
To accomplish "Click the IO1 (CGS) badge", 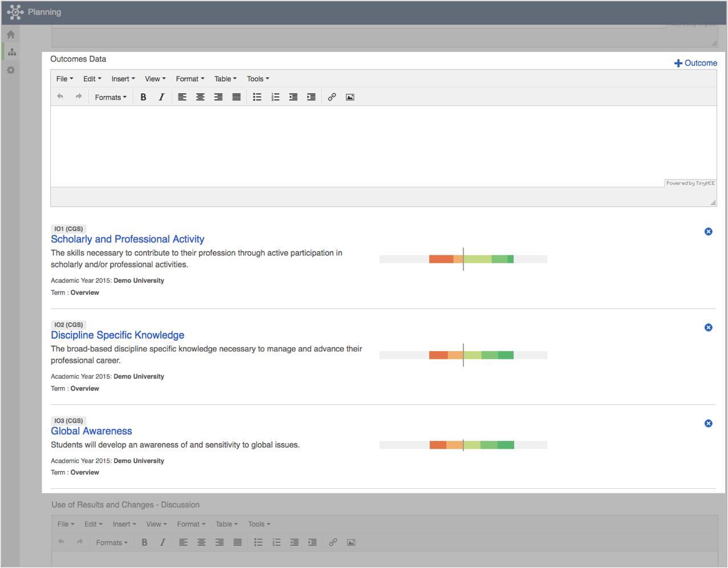I will tap(68, 229).
